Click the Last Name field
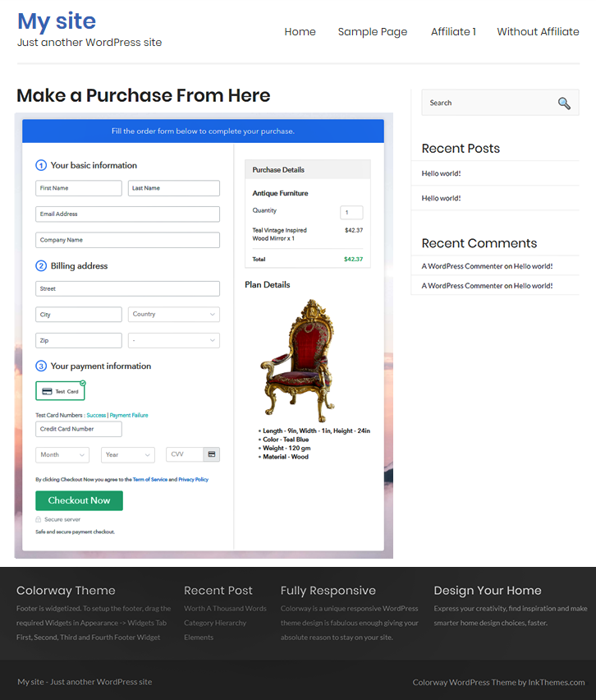 point(173,188)
